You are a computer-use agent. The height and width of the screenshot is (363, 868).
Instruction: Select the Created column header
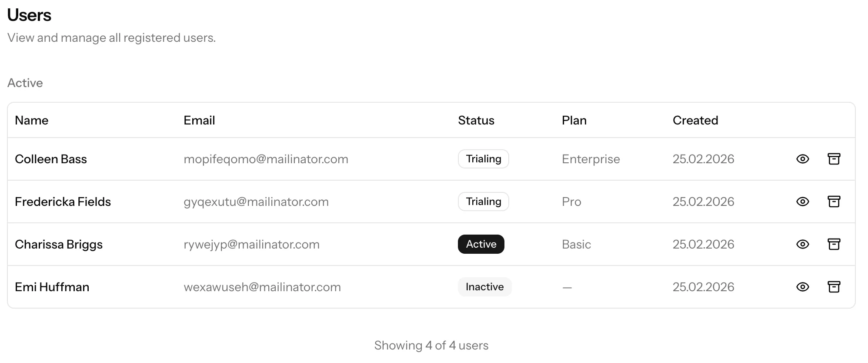pyautogui.click(x=695, y=120)
